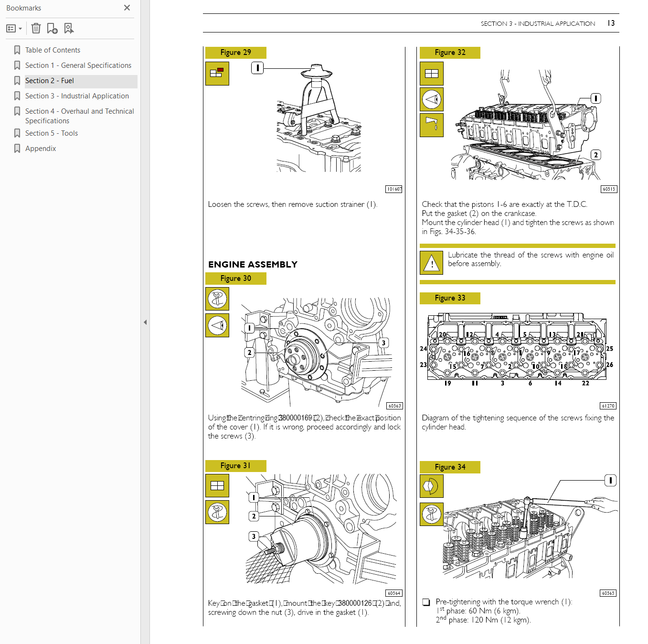This screenshot has height=644, width=648.
Task: Click the tightening torque icon under Figure 34
Action: pos(432,487)
